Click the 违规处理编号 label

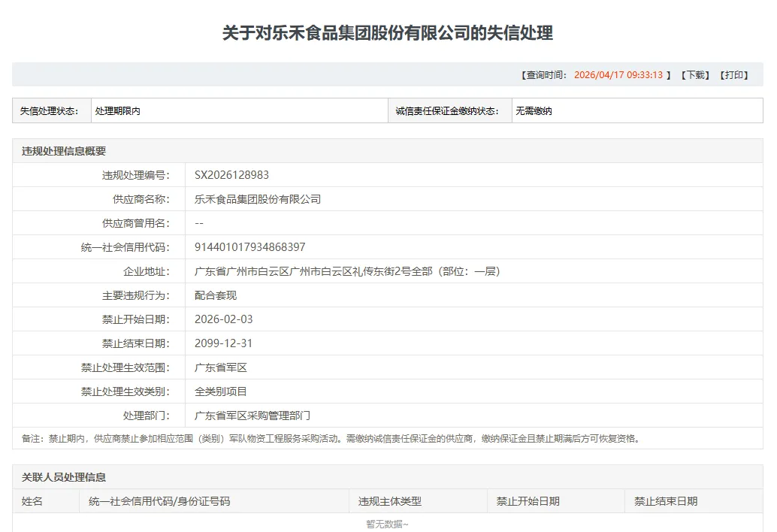point(136,175)
